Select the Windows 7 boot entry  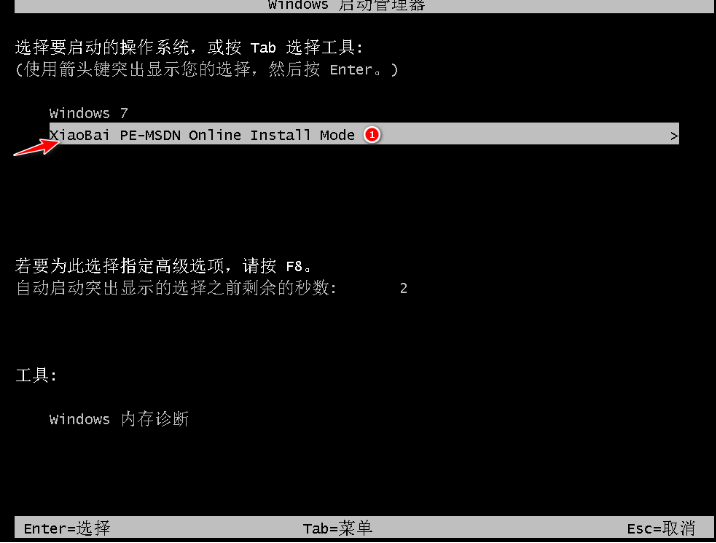coord(89,113)
